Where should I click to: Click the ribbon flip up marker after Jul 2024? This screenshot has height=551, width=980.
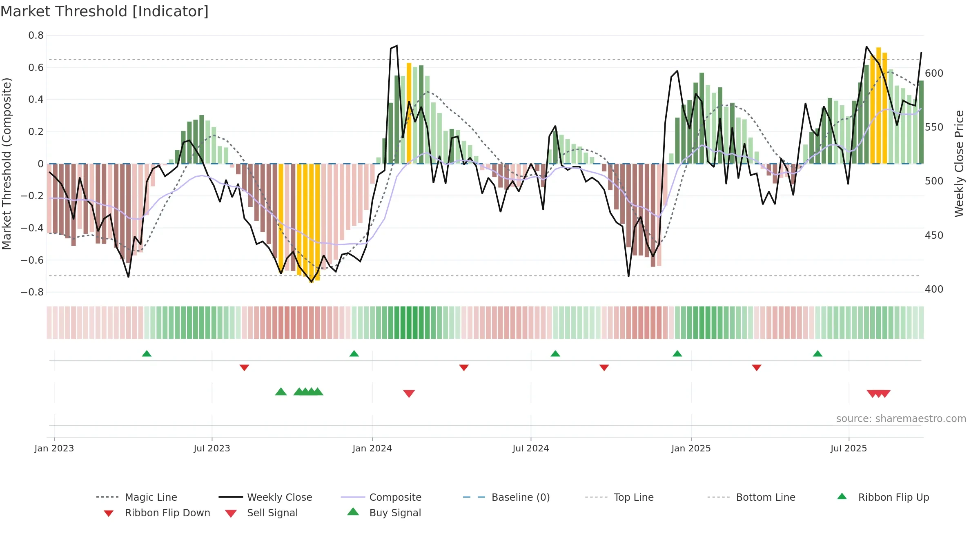555,353
